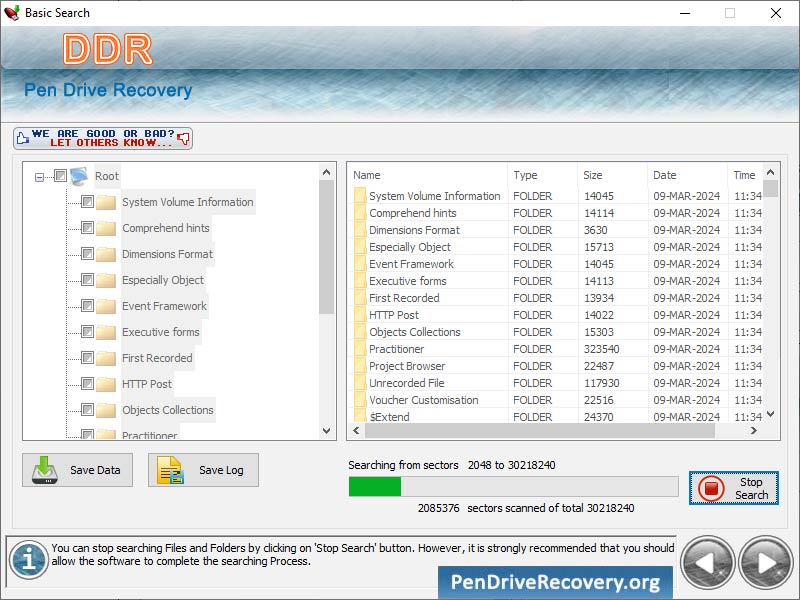Sort results by the Size column header
This screenshot has width=800, height=600.
coord(595,174)
